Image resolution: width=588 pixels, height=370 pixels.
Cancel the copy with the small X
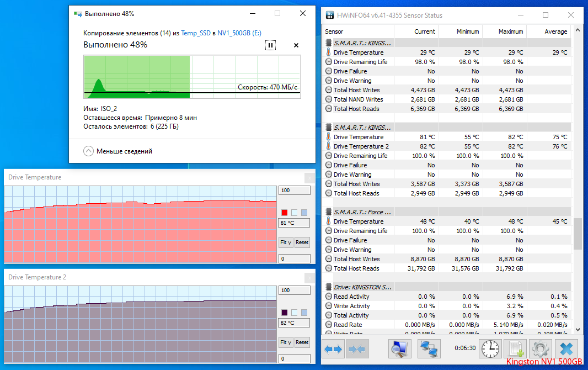(296, 45)
